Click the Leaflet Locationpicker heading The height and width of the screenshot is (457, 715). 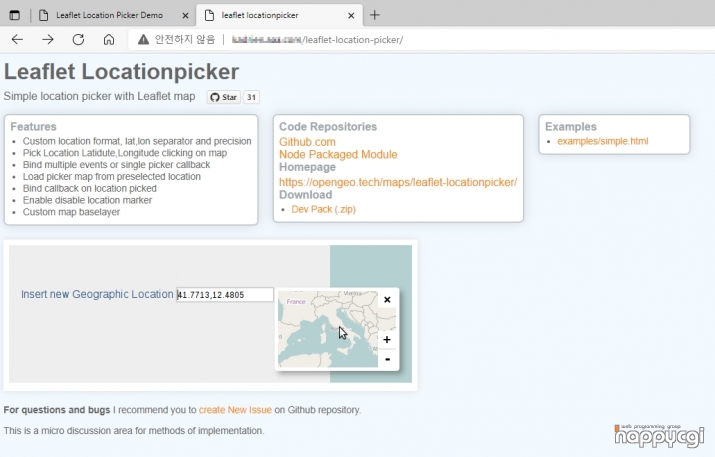(x=121, y=72)
